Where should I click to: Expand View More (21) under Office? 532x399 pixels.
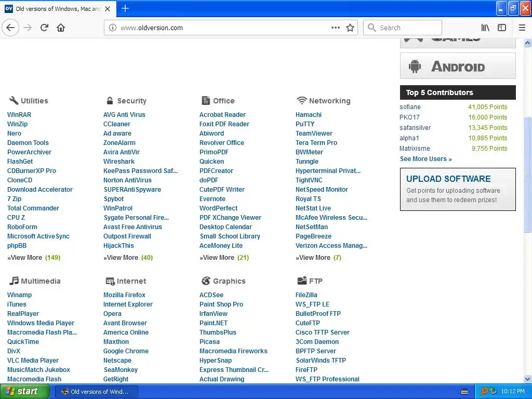tap(224, 258)
